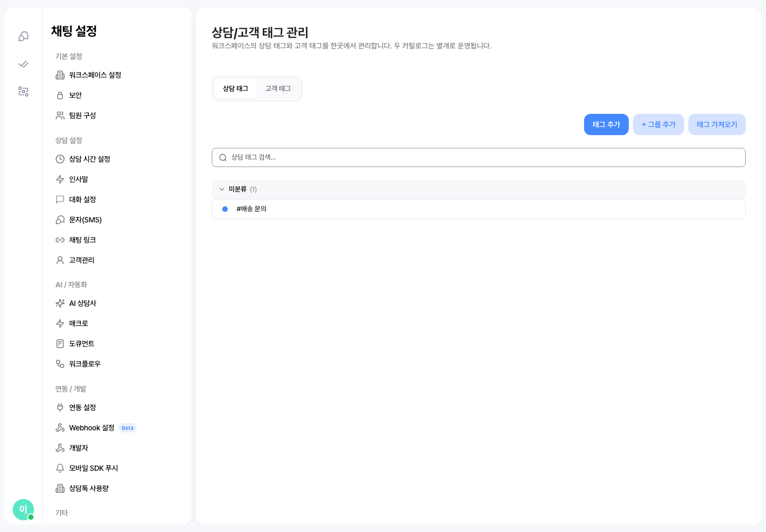Click the 태그 가져오기 button
The width and height of the screenshot is (766, 532).
pyautogui.click(x=717, y=124)
